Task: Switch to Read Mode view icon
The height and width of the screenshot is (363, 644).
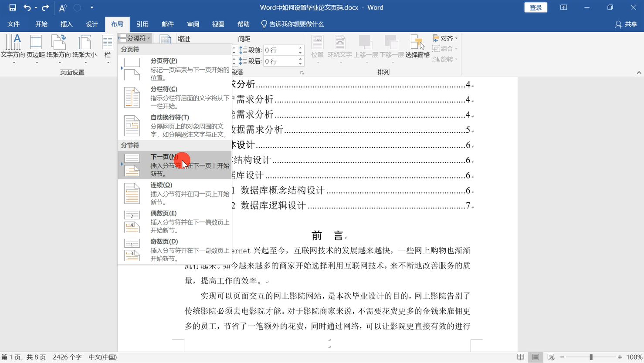Action: coord(521,357)
